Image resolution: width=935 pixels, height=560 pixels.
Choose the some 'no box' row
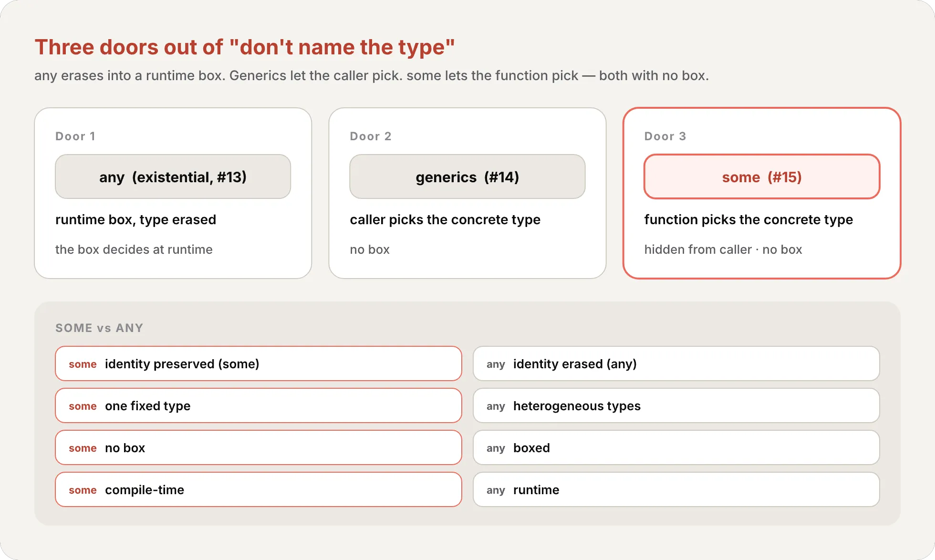(259, 447)
